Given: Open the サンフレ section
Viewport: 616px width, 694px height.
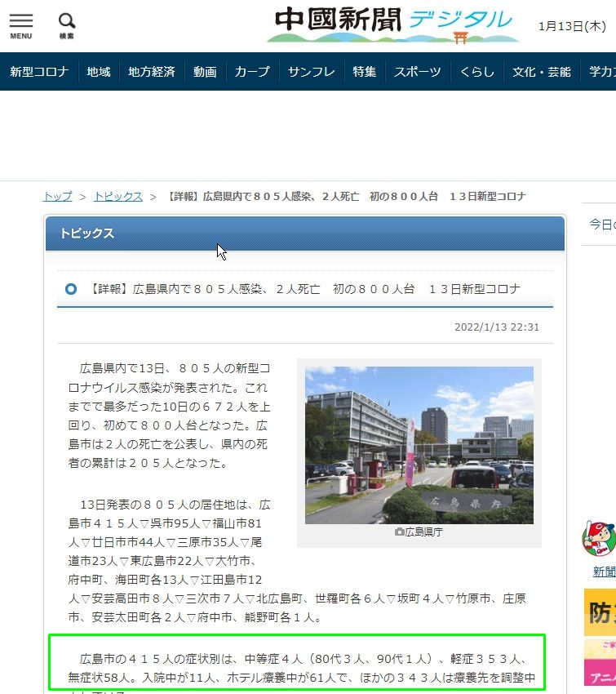Looking at the screenshot, I should coord(311,72).
